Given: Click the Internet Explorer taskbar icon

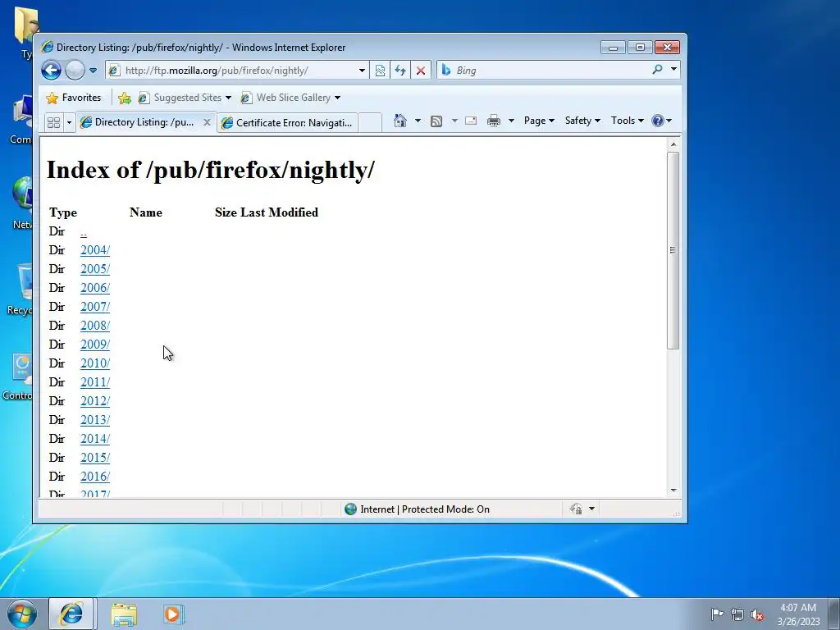Looking at the screenshot, I should [x=71, y=614].
